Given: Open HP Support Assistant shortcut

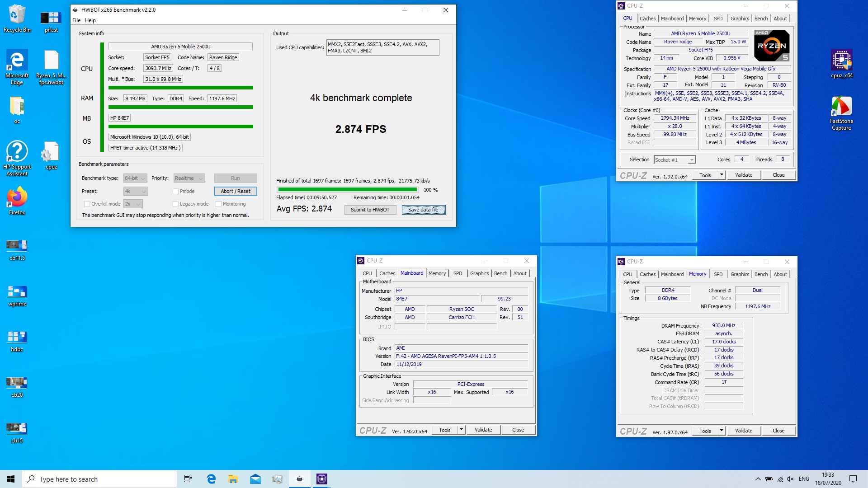Looking at the screenshot, I should (x=17, y=158).
